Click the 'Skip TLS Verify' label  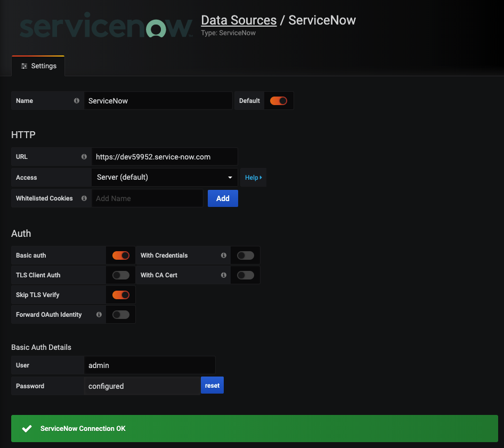(x=38, y=295)
